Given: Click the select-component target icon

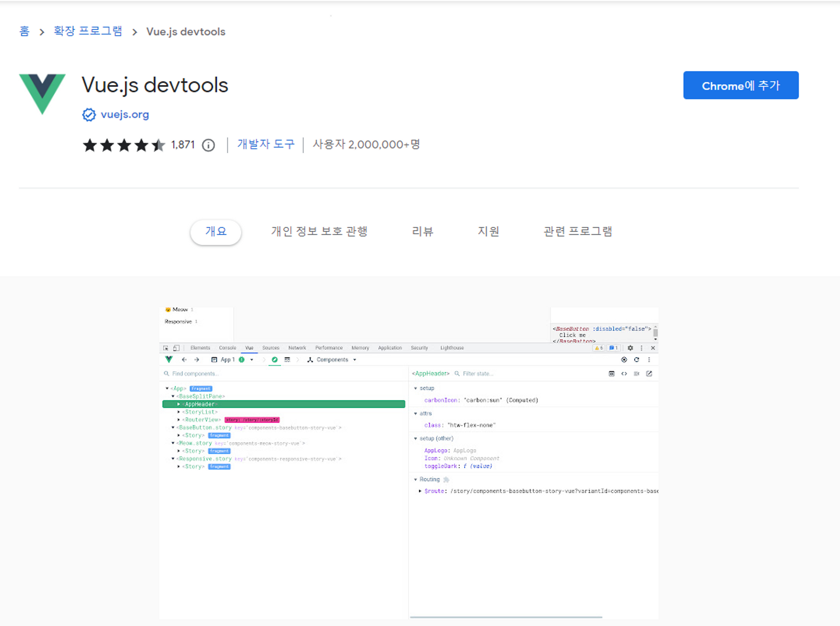Looking at the screenshot, I should pyautogui.click(x=624, y=360).
